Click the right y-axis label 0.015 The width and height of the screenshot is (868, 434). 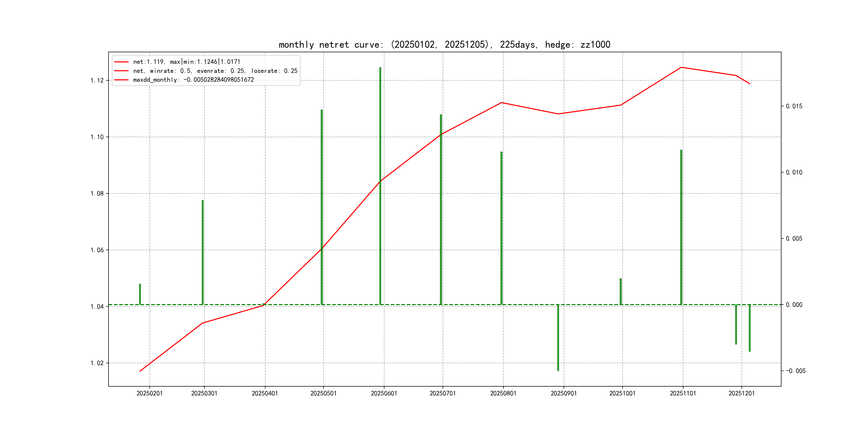(x=794, y=106)
